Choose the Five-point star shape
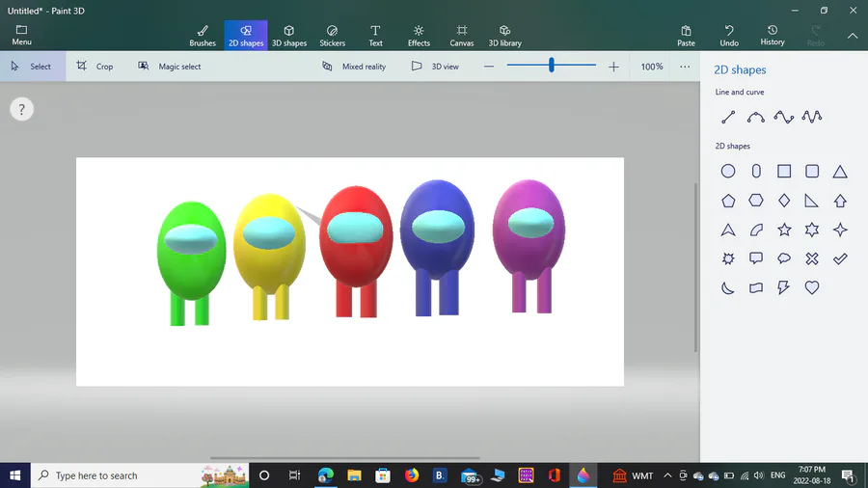This screenshot has width=868, height=488. (x=784, y=230)
